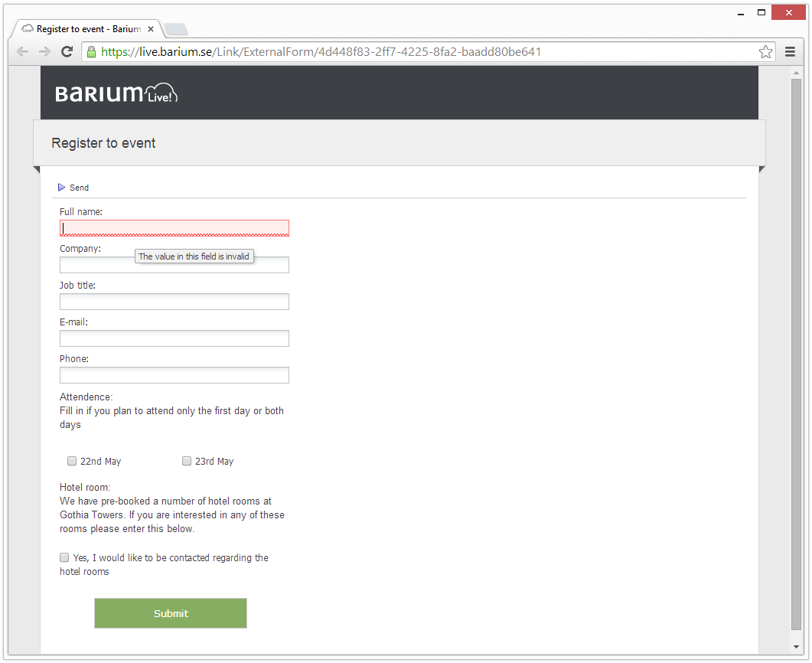Tick the 23rd May attendance checkbox

click(187, 461)
